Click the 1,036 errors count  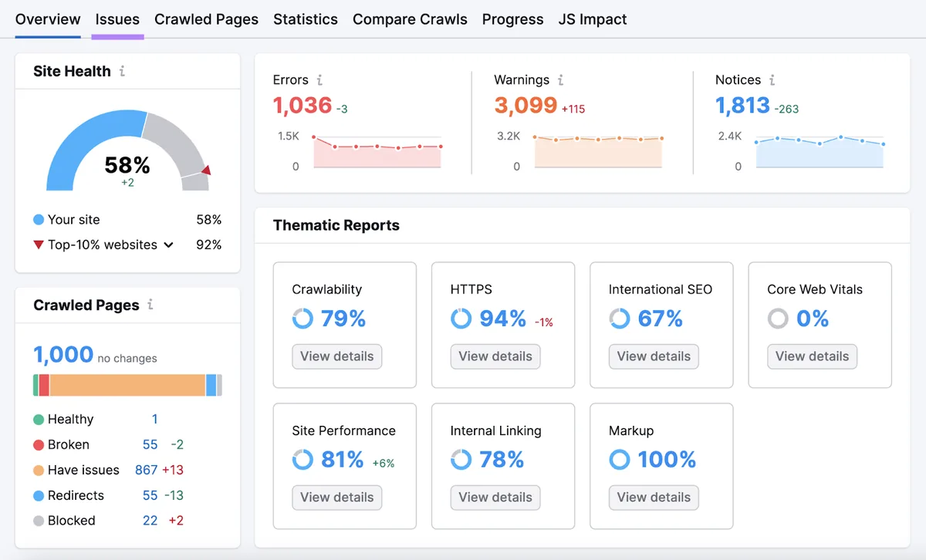(x=302, y=106)
